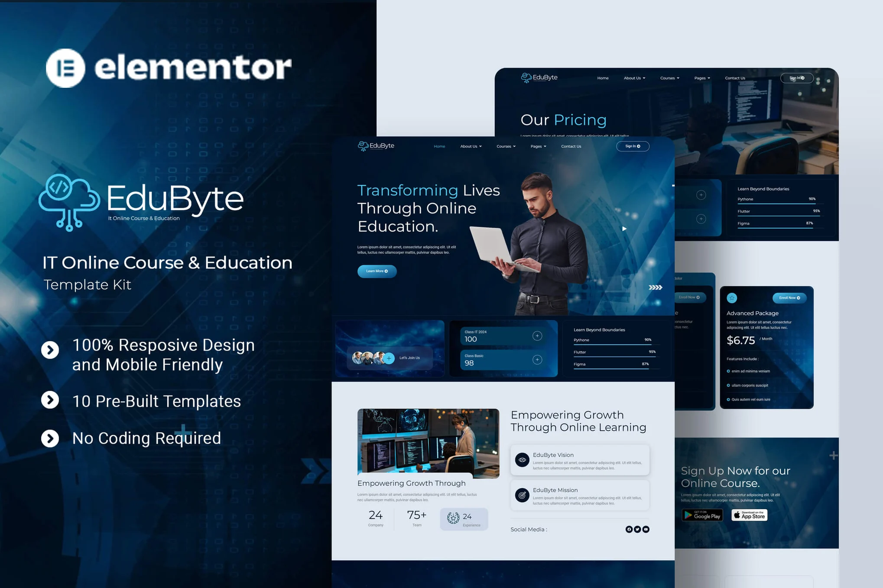Toggle the Class IT 2024 expand button
The width and height of the screenshot is (883, 588).
(539, 335)
